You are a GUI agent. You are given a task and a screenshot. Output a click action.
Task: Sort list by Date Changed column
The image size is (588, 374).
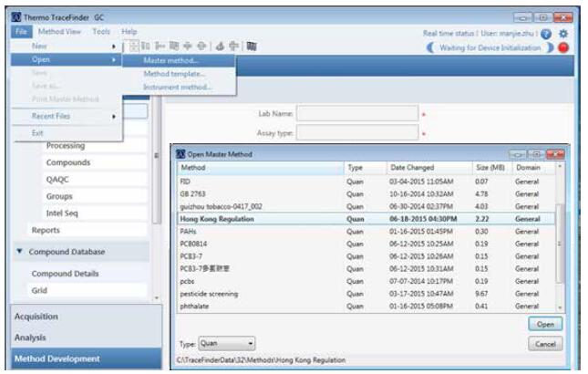point(411,168)
